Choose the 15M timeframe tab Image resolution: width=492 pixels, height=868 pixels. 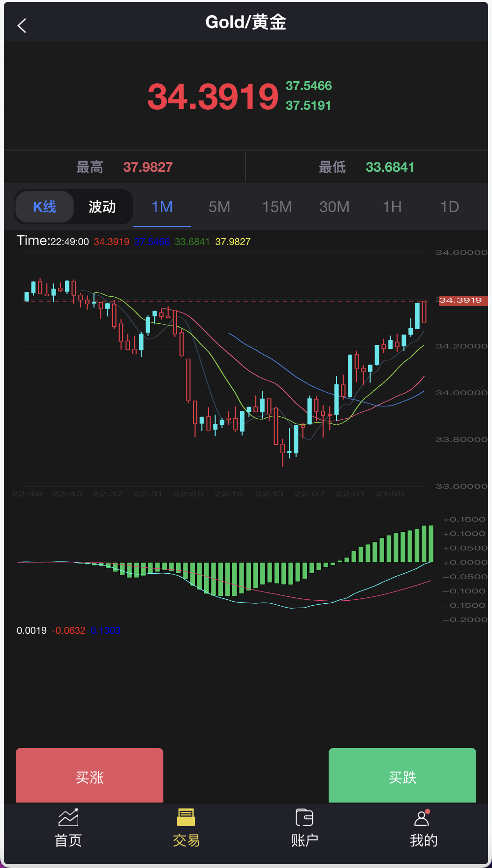277,207
